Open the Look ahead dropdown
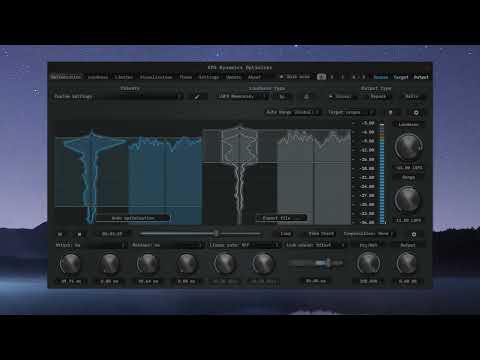This screenshot has width=480, height=360. pos(315,245)
